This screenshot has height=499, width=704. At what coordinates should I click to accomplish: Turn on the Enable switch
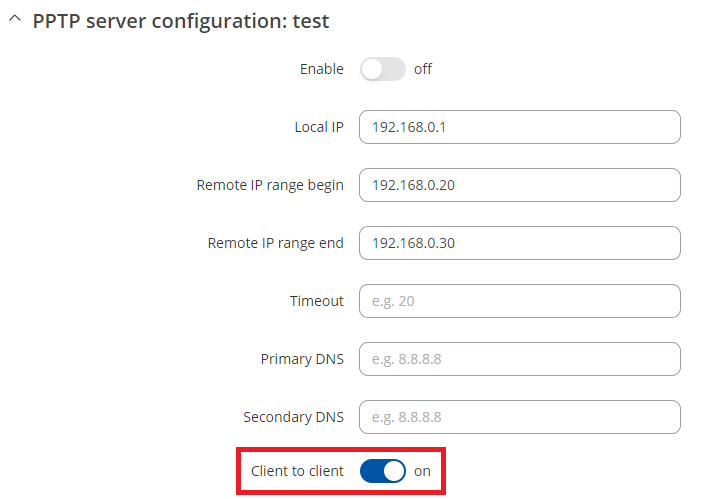(383, 69)
